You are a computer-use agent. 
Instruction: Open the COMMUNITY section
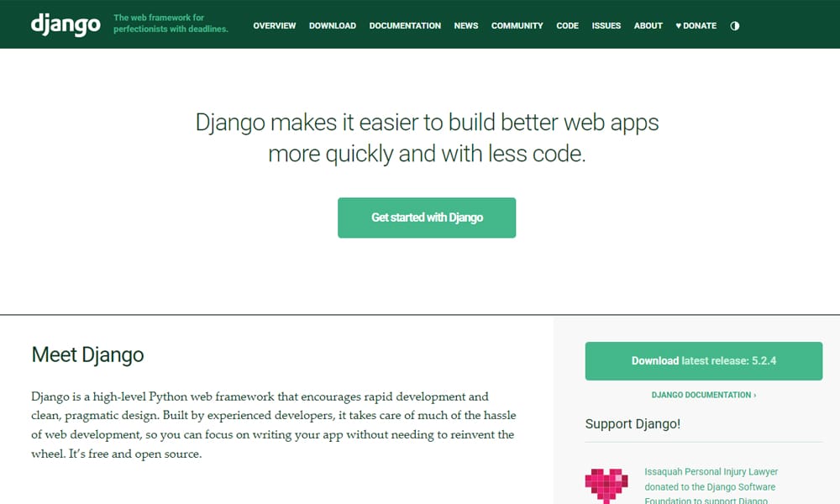(517, 26)
